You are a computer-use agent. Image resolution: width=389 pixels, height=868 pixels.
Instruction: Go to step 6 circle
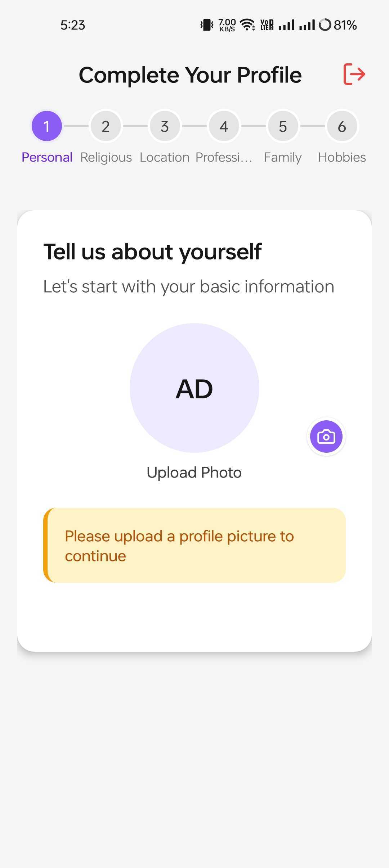(x=342, y=126)
